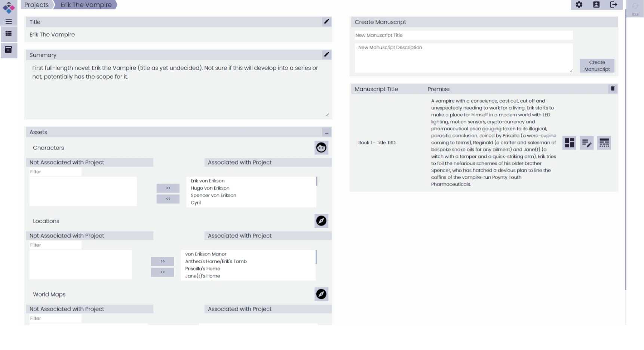Select Spencer von Erikson in character list
644x350 pixels.
[x=213, y=195]
